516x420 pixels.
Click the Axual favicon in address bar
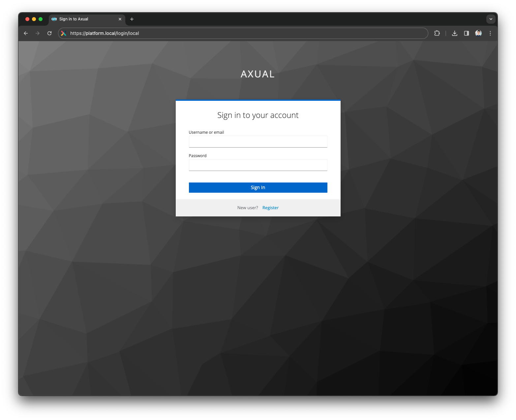(x=63, y=33)
